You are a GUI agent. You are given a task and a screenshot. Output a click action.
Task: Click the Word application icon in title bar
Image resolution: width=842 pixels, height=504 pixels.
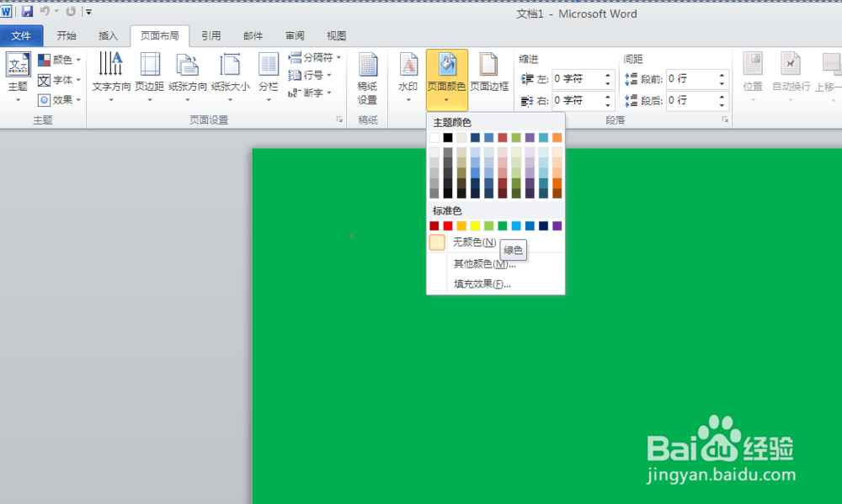(6, 11)
